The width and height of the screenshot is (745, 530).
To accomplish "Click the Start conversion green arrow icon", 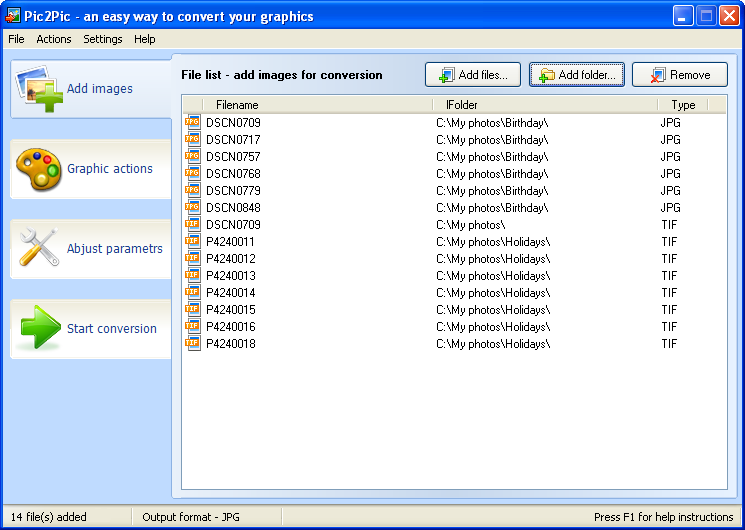I will [x=40, y=327].
